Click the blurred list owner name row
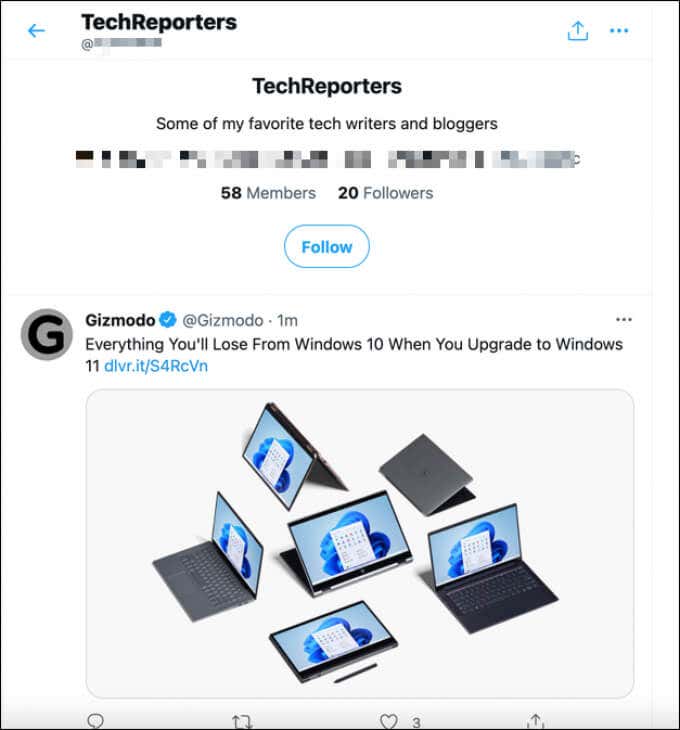Image resolution: width=680 pixels, height=730 pixels. (327, 159)
